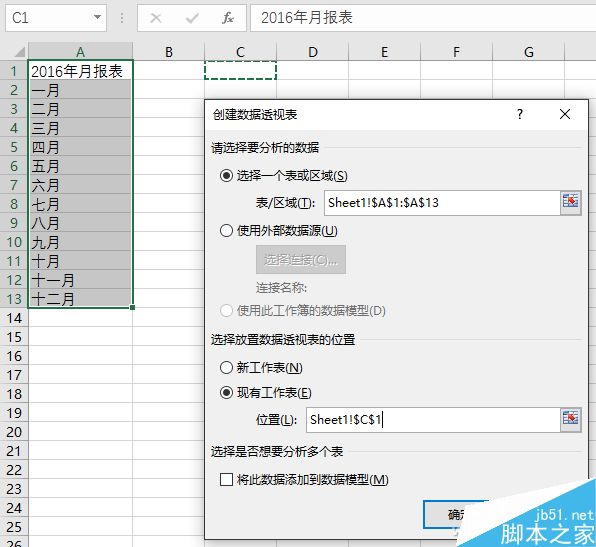The height and width of the screenshot is (547, 596).
Task: Click the cell containing 十一月
Action: click(x=80, y=280)
